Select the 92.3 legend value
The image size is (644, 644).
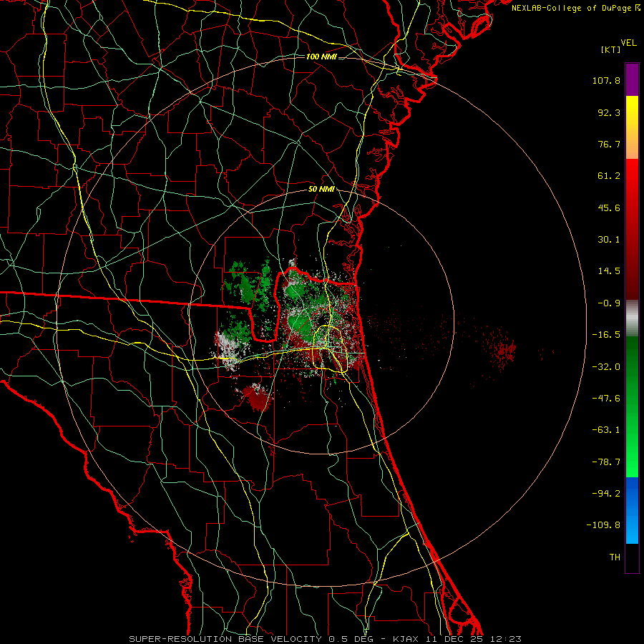pos(609,112)
